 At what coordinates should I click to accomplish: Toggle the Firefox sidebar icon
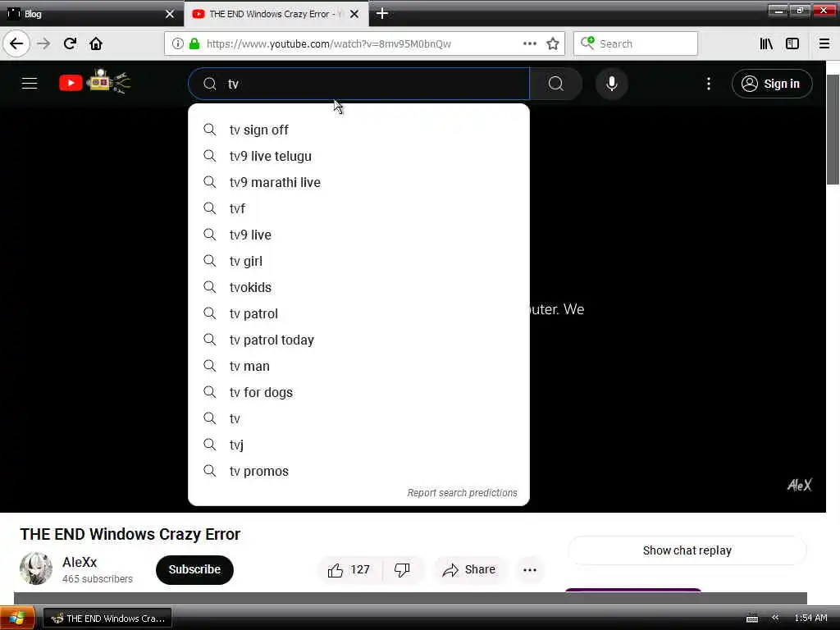tap(792, 43)
